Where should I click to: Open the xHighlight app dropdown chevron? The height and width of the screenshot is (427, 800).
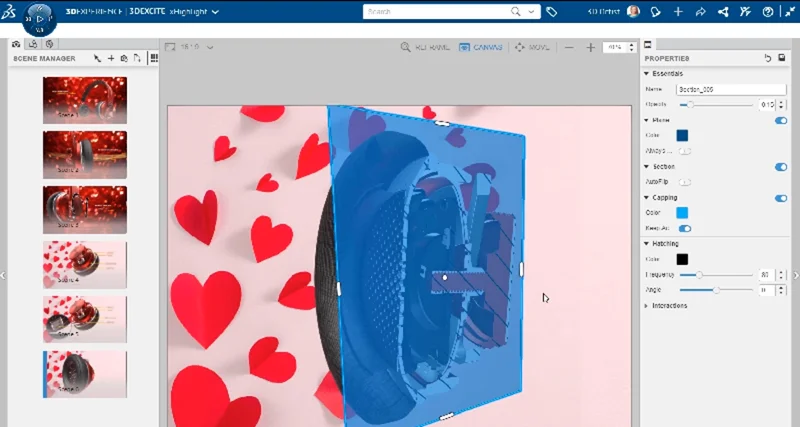point(215,12)
